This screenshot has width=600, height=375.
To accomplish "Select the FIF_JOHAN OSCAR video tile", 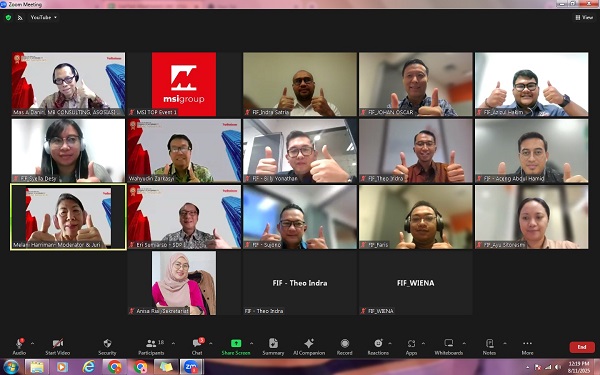I will pyautogui.click(x=416, y=84).
